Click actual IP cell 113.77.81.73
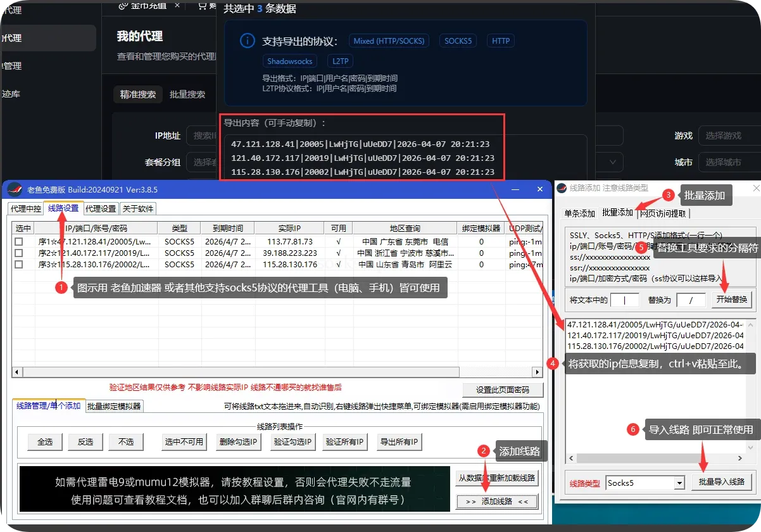 click(x=289, y=241)
